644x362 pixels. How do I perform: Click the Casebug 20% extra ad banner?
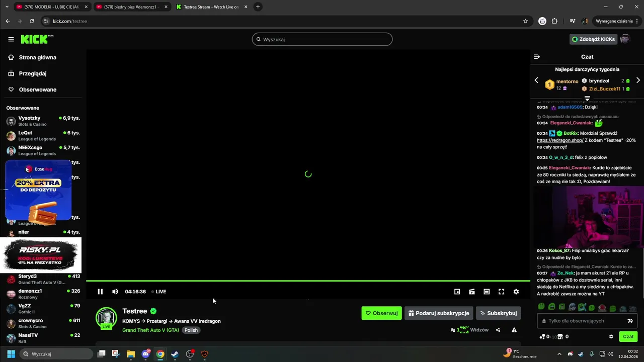pyautogui.click(x=38, y=191)
